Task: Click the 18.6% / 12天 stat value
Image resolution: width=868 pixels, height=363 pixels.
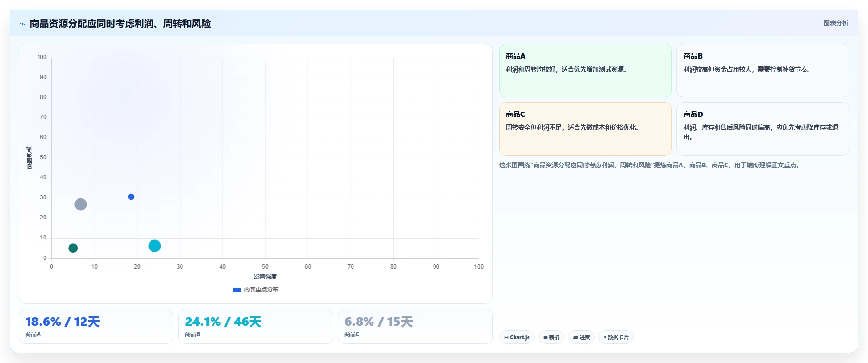Action: coord(62,322)
